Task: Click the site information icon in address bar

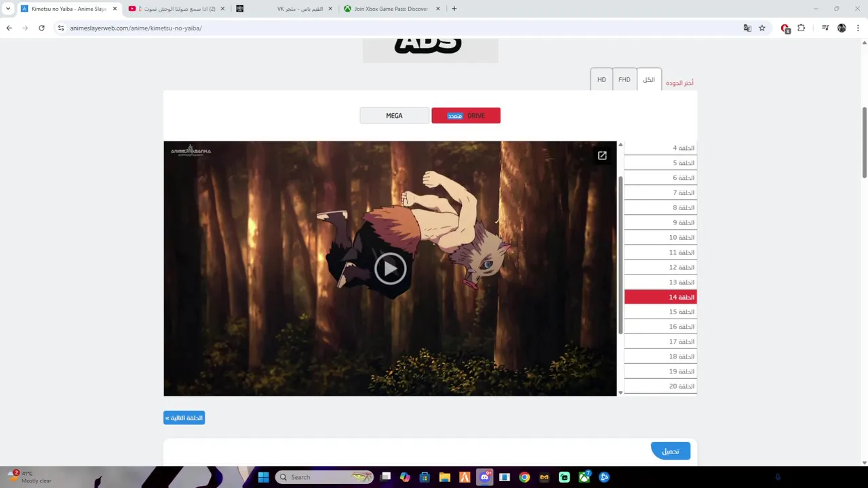Action: [x=61, y=28]
